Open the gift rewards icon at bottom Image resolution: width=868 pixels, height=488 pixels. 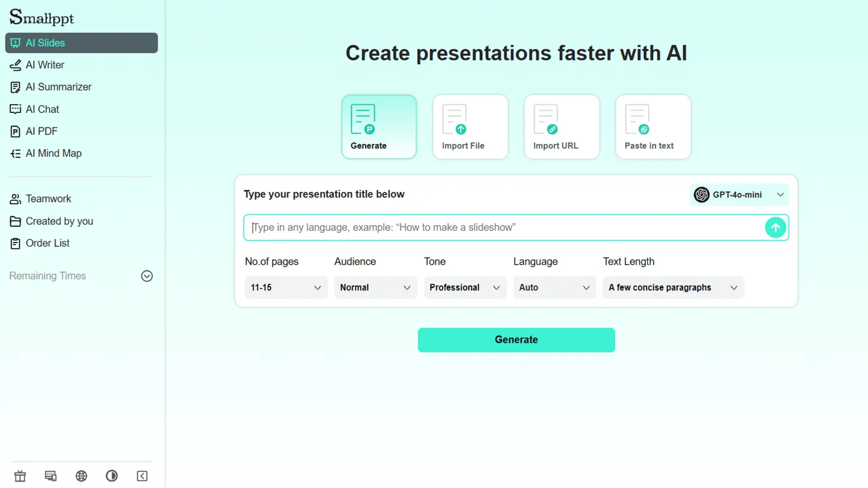pyautogui.click(x=20, y=476)
